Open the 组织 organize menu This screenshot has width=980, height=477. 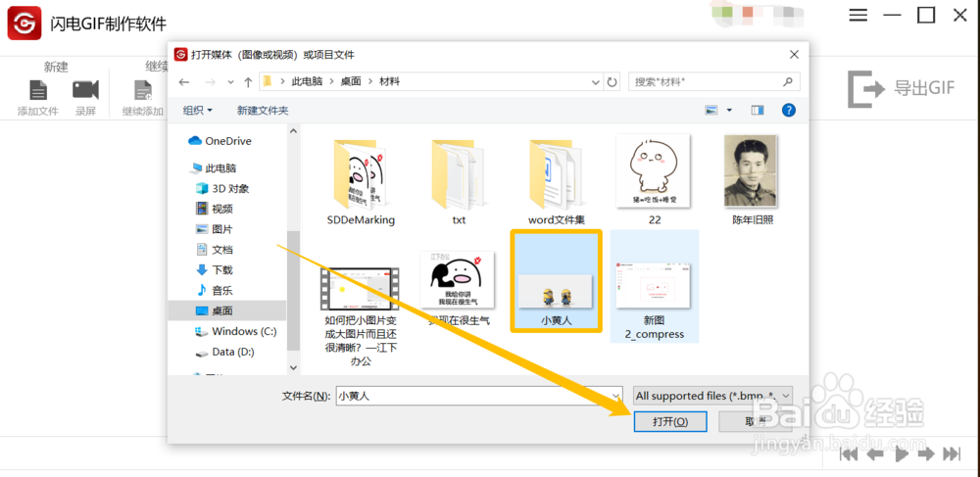198,111
